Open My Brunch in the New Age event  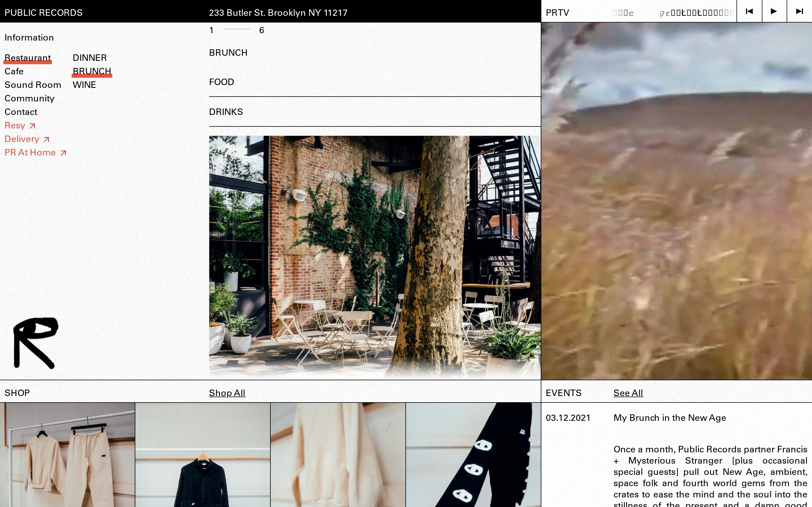(x=669, y=418)
